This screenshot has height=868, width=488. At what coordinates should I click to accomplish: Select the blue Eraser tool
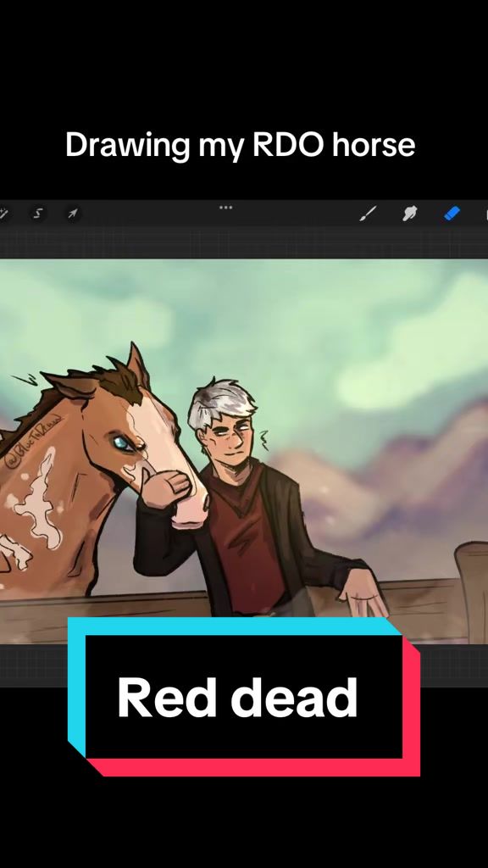(x=452, y=213)
